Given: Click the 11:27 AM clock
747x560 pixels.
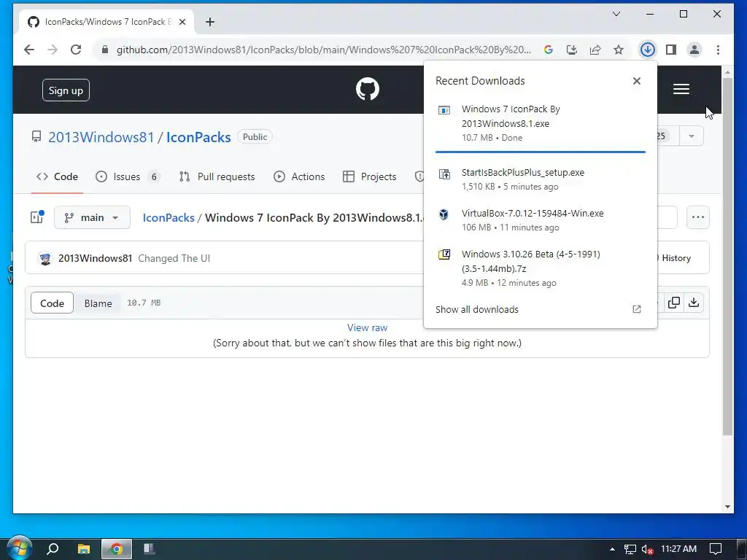Looking at the screenshot, I should (678, 549).
